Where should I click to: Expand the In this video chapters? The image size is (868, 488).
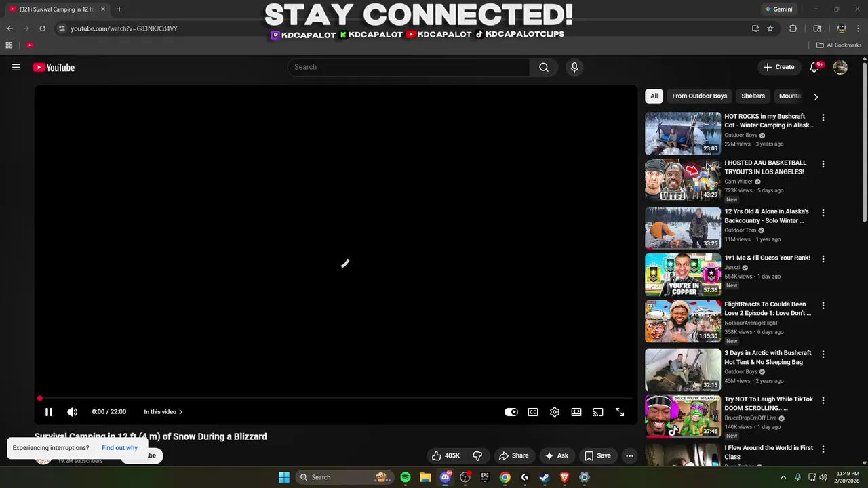pos(163,412)
